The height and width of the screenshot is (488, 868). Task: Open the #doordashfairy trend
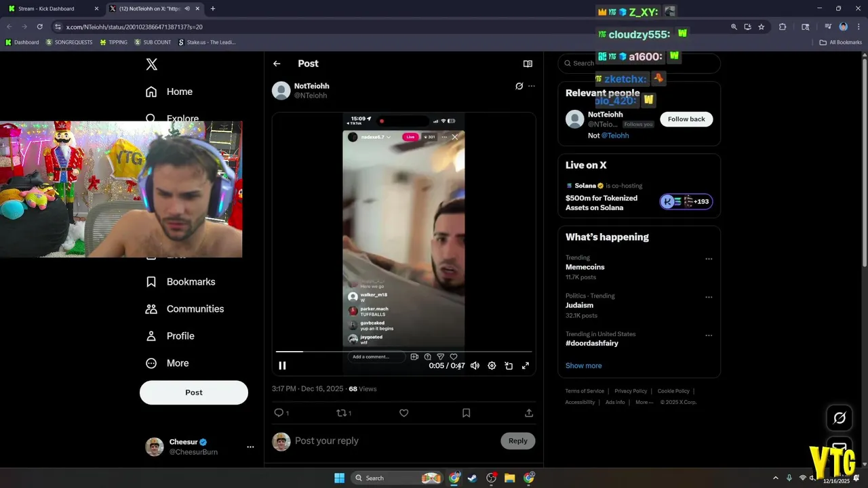pos(592,344)
